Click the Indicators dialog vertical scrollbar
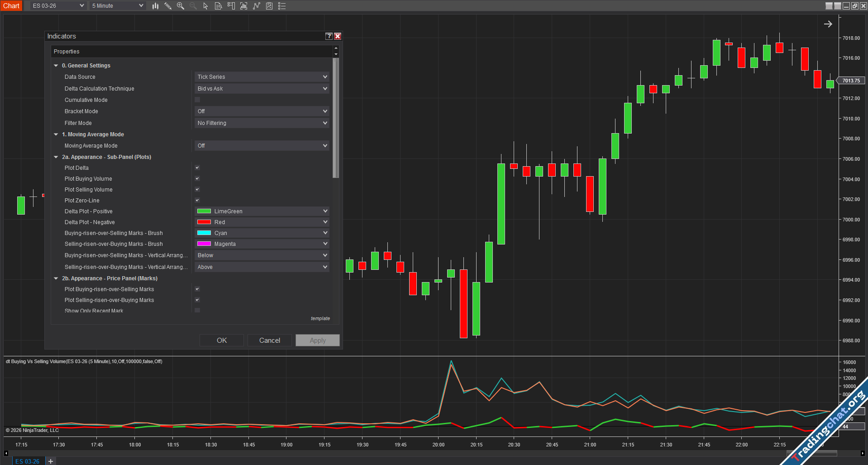This screenshot has height=465, width=868. tap(335, 118)
